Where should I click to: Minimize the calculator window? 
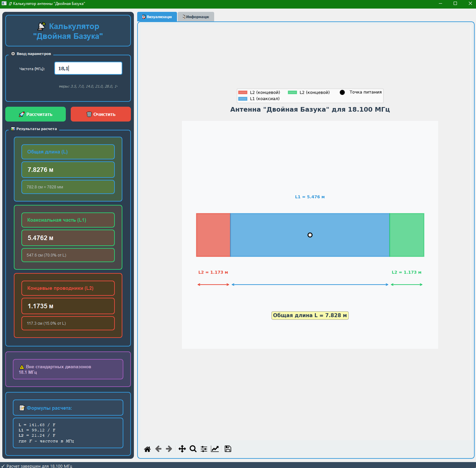[441, 4]
